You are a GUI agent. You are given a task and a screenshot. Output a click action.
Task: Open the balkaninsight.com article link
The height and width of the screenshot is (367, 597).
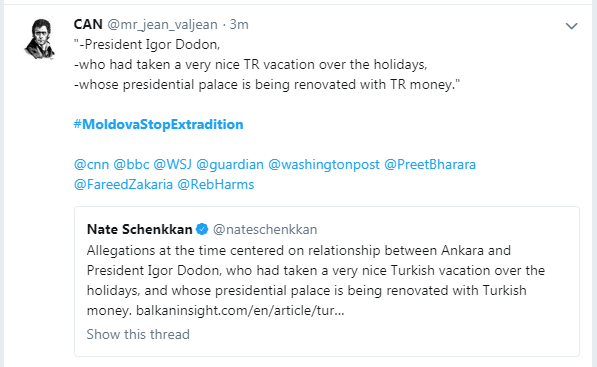(x=240, y=311)
